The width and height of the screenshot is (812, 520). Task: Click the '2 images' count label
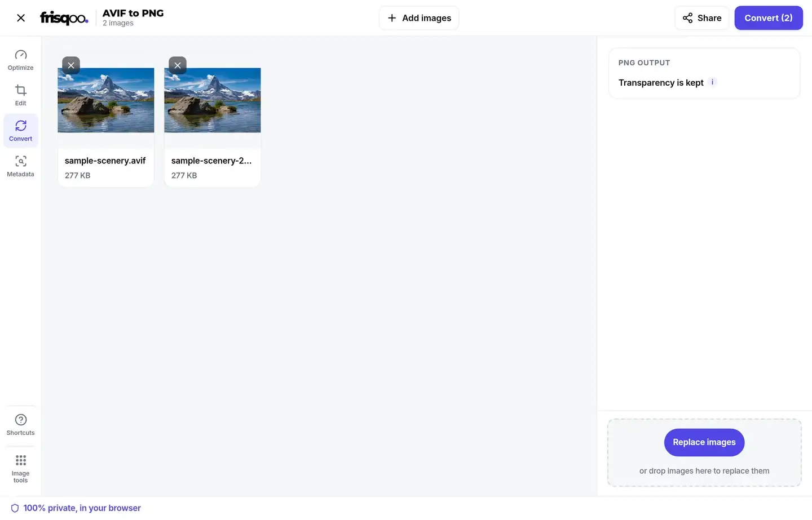click(118, 23)
